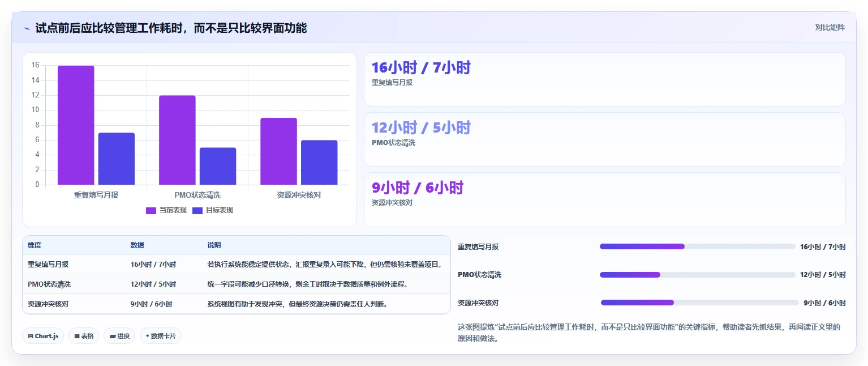Click the PMO状态清洗 progress bar
This screenshot has width=868, height=366.
point(698,275)
